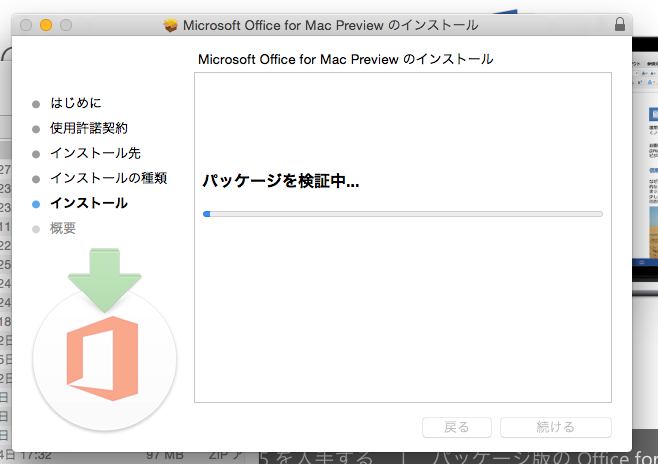Select the インストール先 step
Viewport: 658px width, 464px height.
[x=95, y=154]
